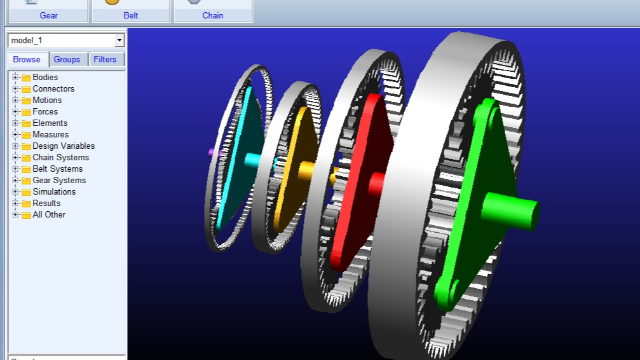640x360 pixels.
Task: Expand the All Other tree node
Action: [x=15, y=214]
